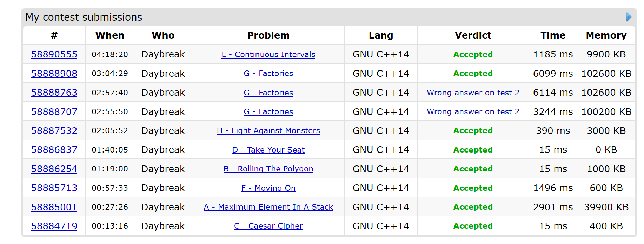Screen dimensions: 644x244
Task: Go to H - Fight Against Monsters
Action: (x=268, y=131)
